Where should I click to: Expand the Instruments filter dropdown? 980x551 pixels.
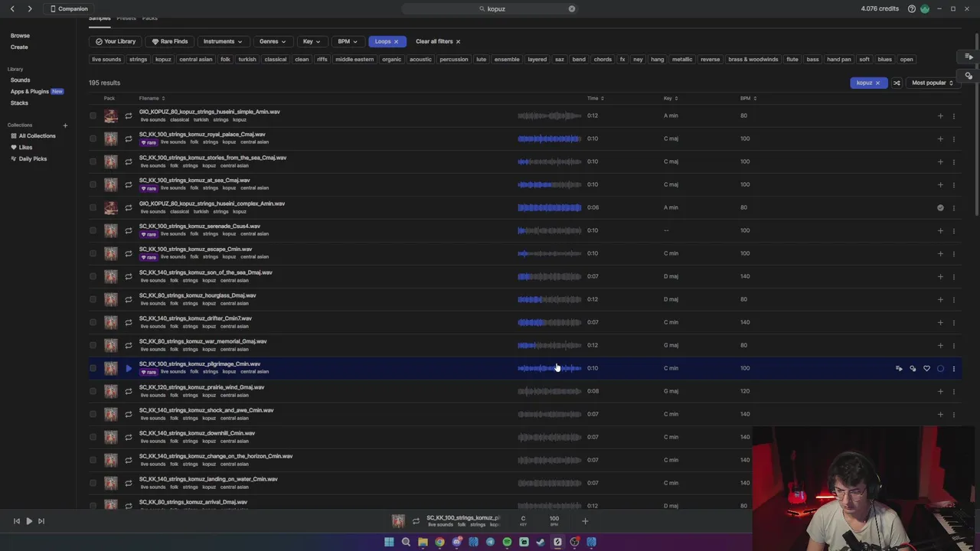click(223, 41)
